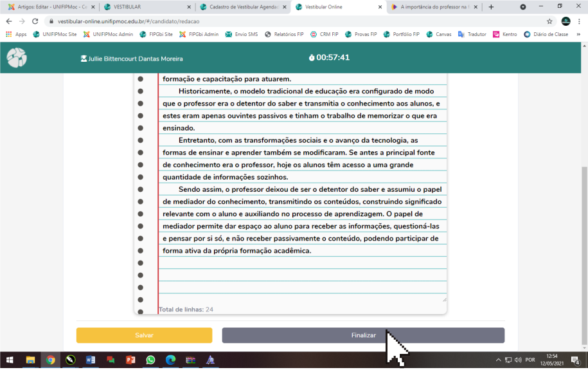Click the POR language indicator
This screenshot has height=370, width=588.
tap(530, 360)
